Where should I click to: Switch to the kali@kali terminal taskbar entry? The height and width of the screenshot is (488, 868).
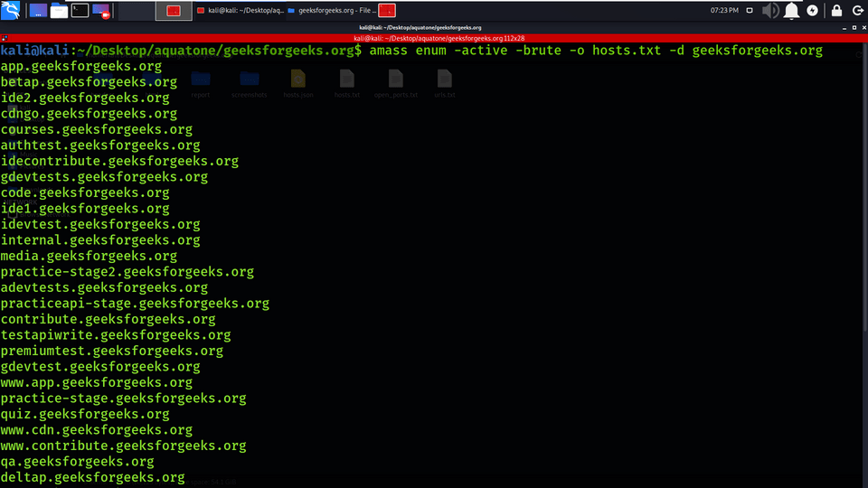[x=241, y=11]
